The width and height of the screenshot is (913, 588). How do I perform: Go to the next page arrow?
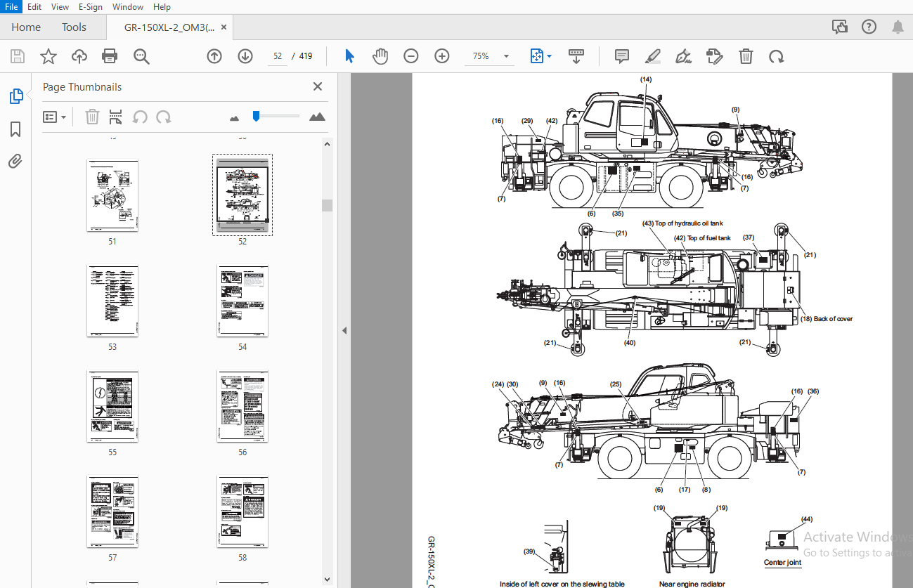click(245, 57)
